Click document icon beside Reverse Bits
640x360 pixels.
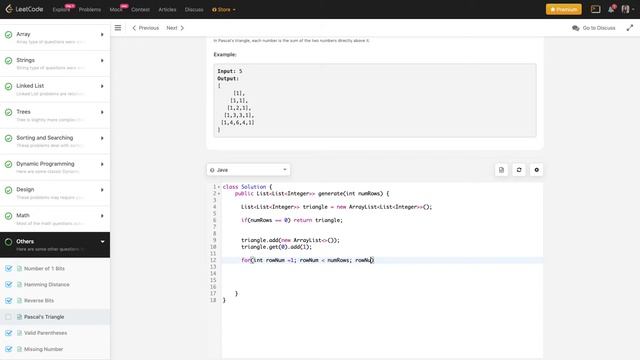pyautogui.click(x=19, y=300)
